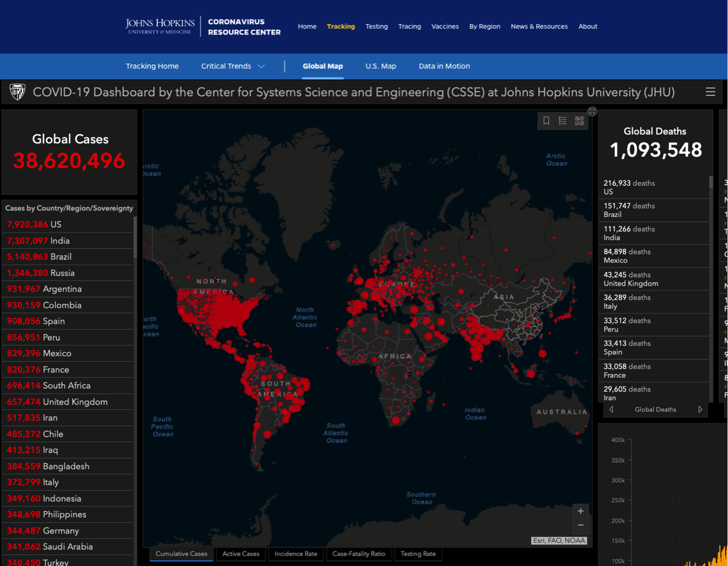The width and height of the screenshot is (728, 566).
Task: Select Chile in the cases list
Action: (x=67, y=434)
